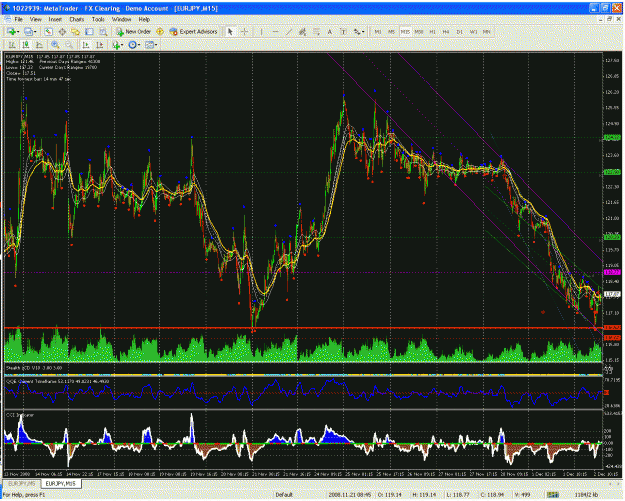The image size is (625, 501).
Task: Expand the arrows objects dropdown arrow
Action: point(363,32)
